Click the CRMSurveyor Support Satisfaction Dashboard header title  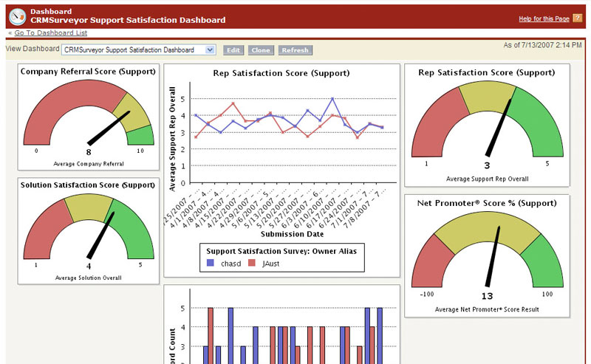pyautogui.click(x=128, y=20)
